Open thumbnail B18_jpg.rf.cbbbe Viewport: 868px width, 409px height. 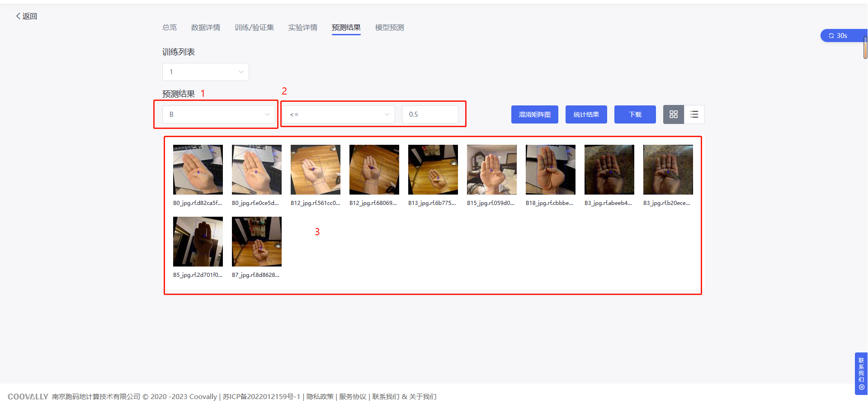pos(551,170)
